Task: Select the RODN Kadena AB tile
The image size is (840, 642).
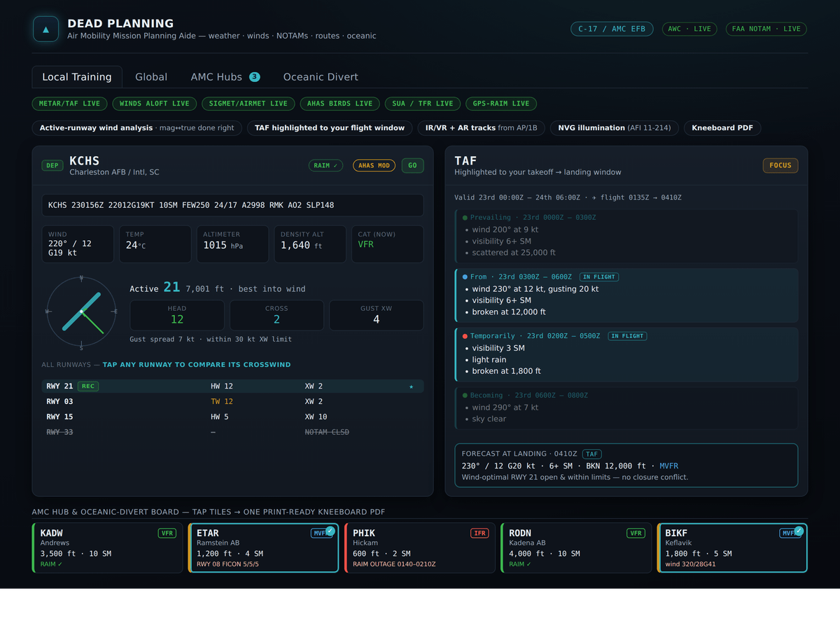Action: coord(576,548)
